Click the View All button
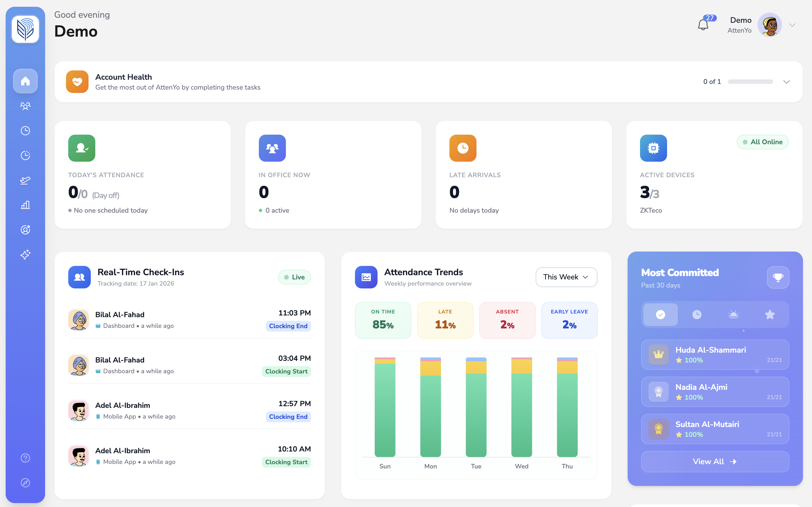812x507 pixels. pyautogui.click(x=715, y=462)
